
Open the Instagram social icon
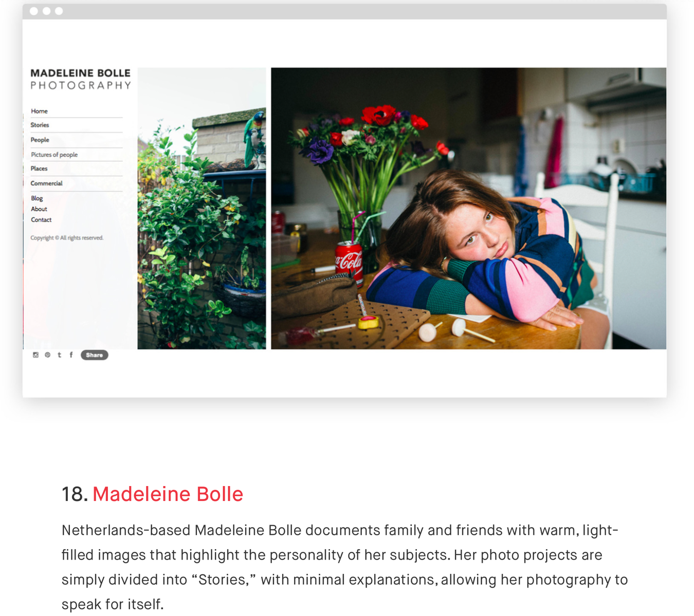(x=35, y=355)
